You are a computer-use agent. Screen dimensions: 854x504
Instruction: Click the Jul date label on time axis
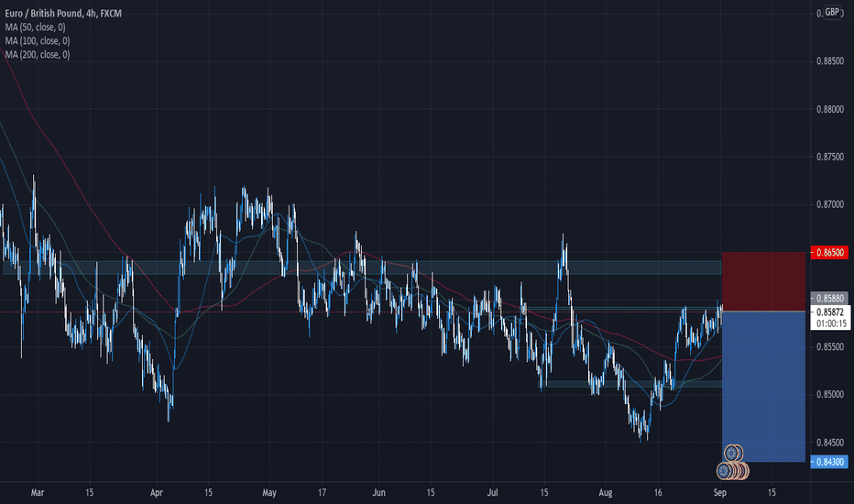[x=492, y=493]
